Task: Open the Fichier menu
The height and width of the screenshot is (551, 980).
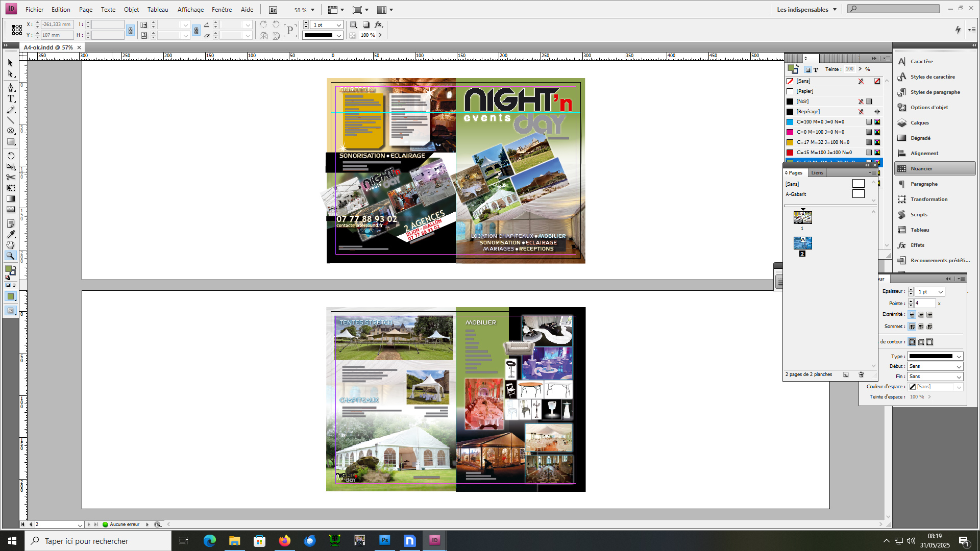Action: point(34,10)
